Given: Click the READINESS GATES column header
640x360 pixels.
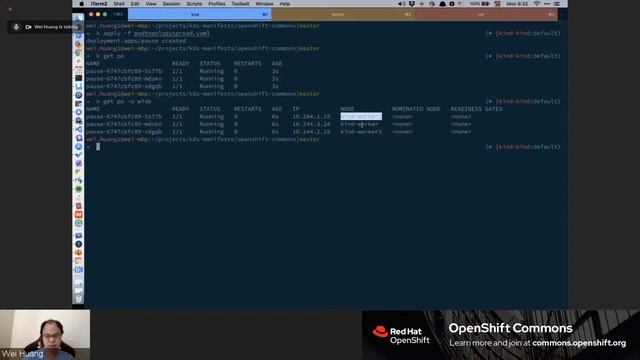Looking at the screenshot, I should (x=476, y=109).
